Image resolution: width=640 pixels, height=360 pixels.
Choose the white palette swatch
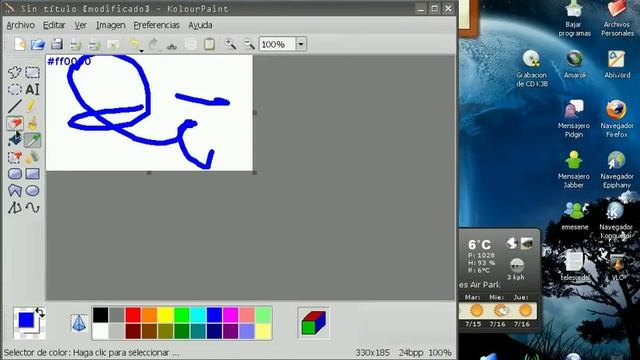[100, 331]
